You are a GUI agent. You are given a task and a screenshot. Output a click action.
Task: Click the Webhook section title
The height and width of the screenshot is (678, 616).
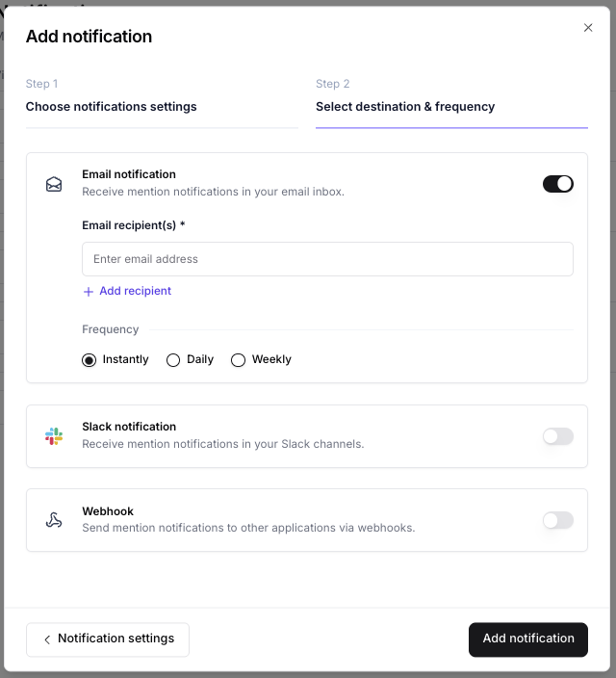(108, 511)
